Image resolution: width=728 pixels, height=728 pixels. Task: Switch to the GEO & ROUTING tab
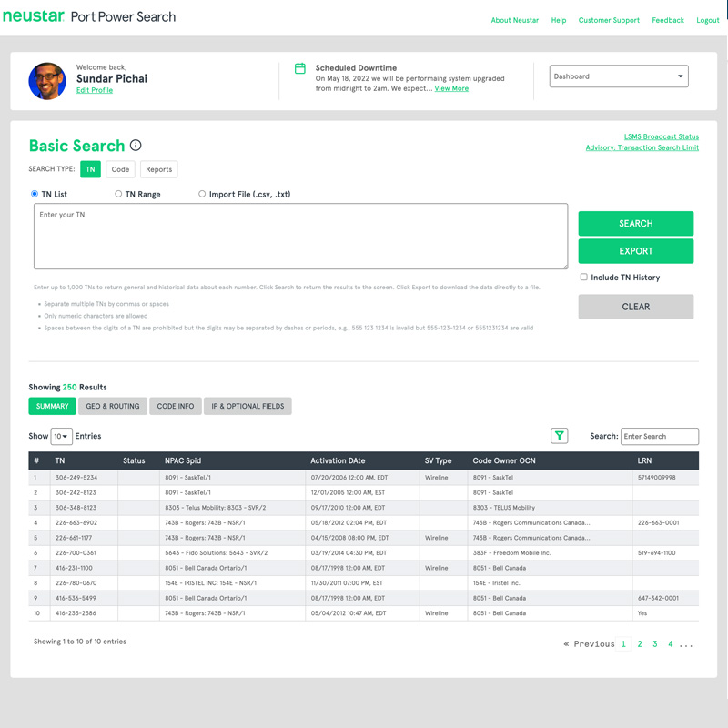point(113,406)
